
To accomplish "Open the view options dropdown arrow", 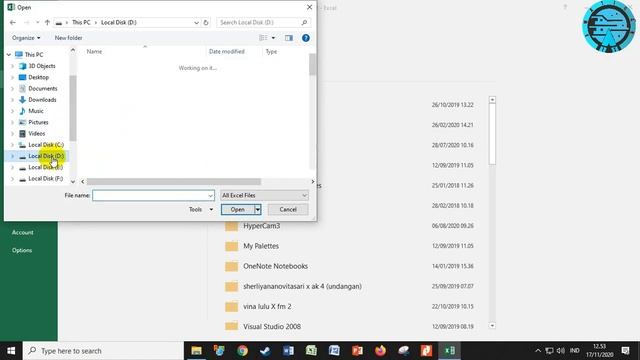I will (273, 38).
